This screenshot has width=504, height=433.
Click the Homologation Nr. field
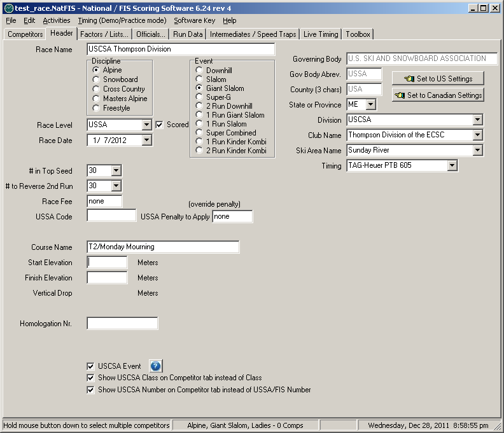[122, 323]
